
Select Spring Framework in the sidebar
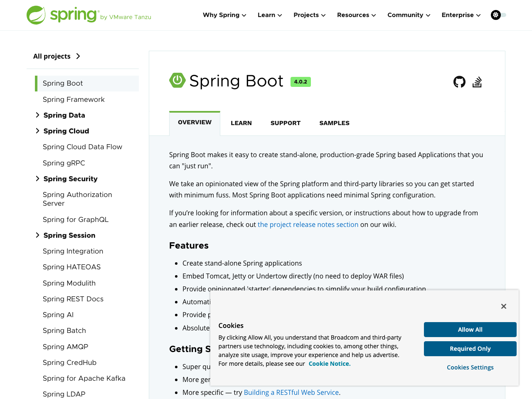pos(74,99)
